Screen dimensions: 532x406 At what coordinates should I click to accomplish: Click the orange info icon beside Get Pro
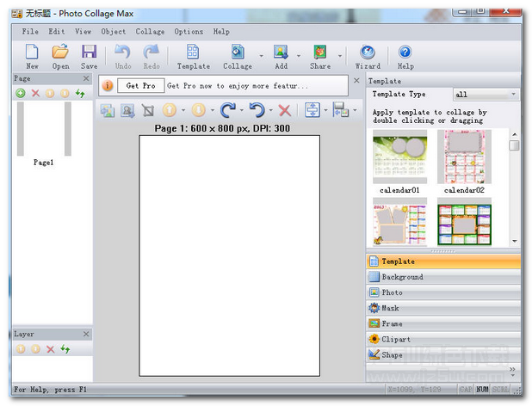pyautogui.click(x=108, y=85)
